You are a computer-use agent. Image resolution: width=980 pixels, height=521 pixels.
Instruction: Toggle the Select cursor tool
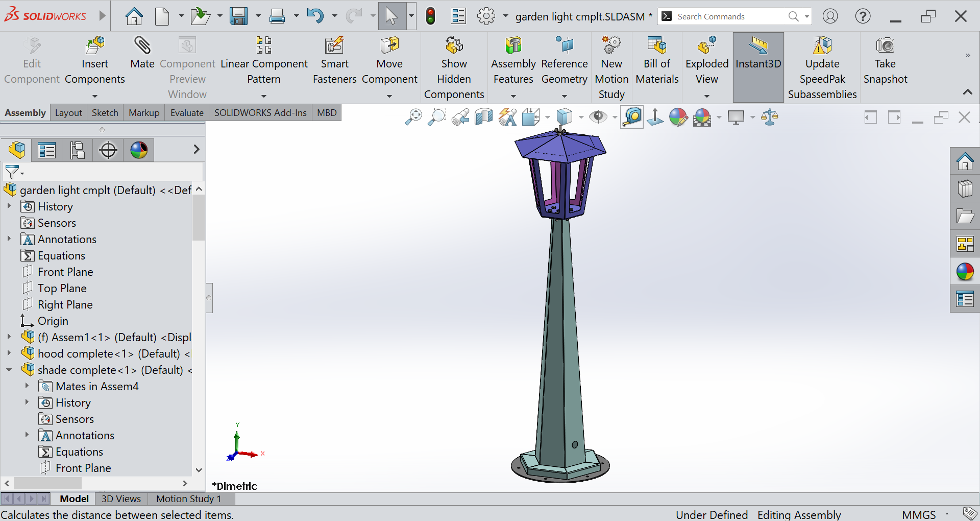pos(392,16)
